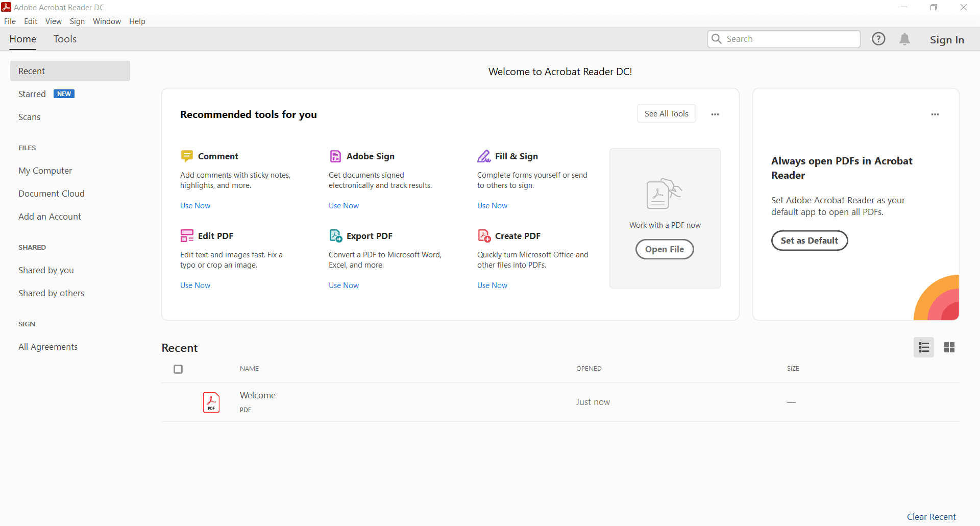Click the Just now opened time

593,402
